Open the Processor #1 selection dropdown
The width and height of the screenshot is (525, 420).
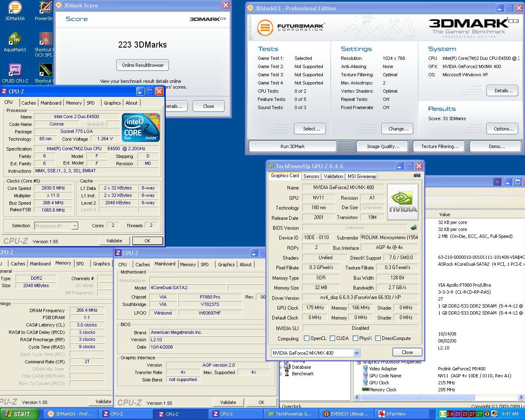click(74, 226)
